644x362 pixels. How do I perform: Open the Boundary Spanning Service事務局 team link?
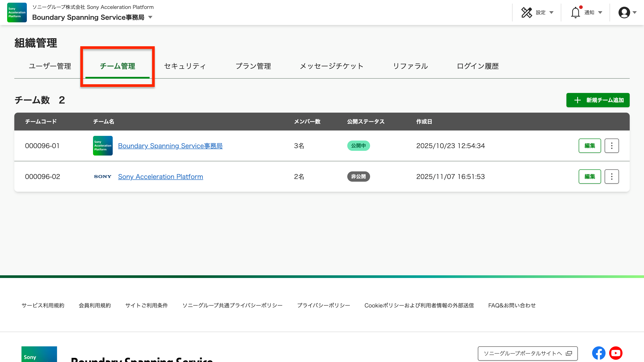[170, 146]
